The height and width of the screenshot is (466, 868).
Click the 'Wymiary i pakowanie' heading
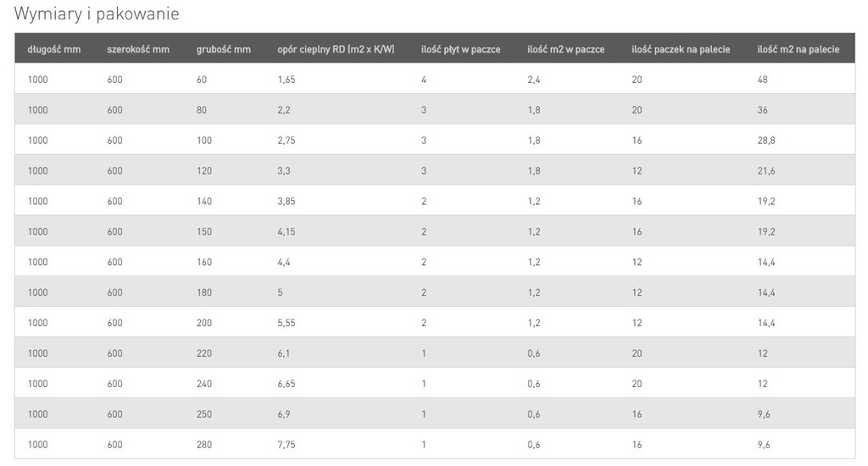(97, 14)
